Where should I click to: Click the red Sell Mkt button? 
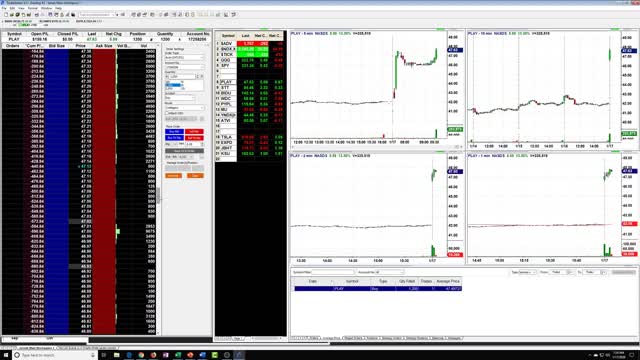(x=194, y=131)
